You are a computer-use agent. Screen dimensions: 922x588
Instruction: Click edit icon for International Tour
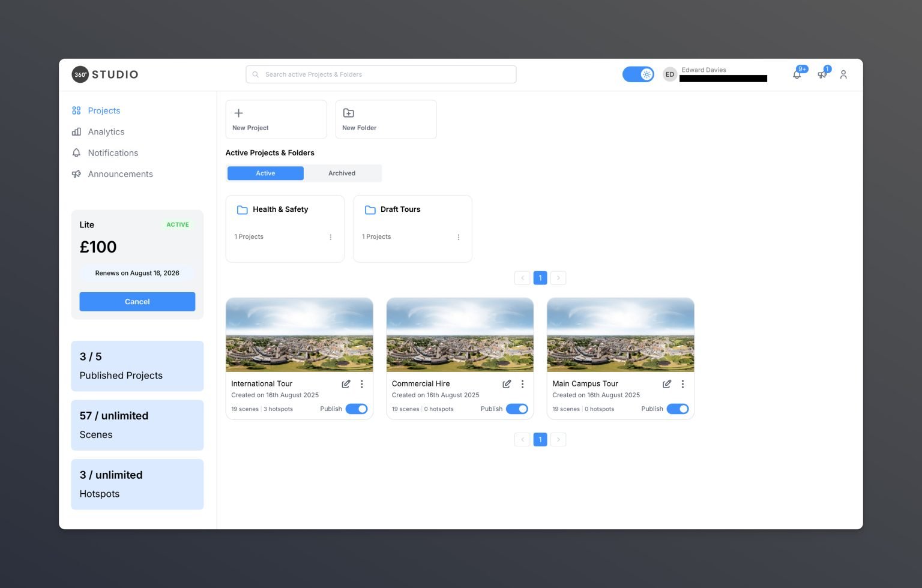(346, 384)
